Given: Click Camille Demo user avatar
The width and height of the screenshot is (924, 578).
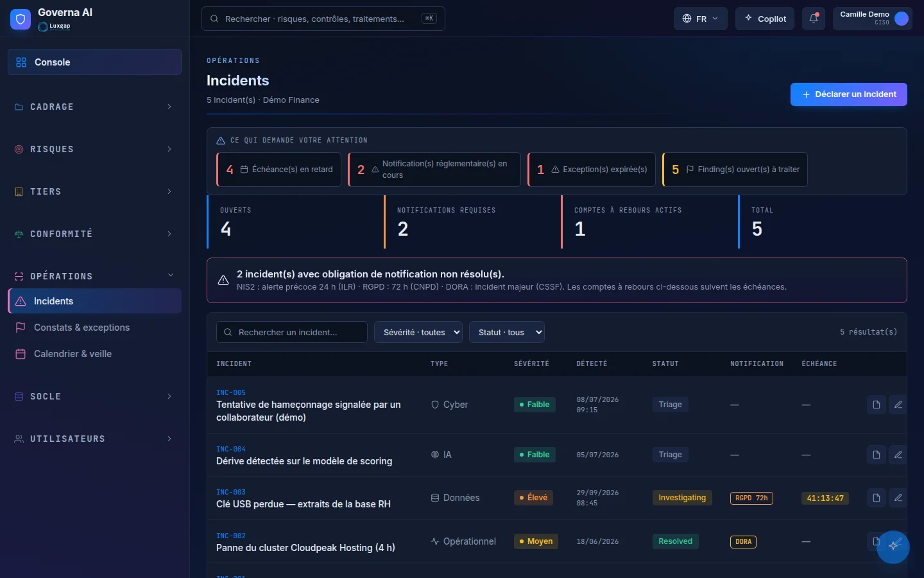Looking at the screenshot, I should [x=902, y=19].
